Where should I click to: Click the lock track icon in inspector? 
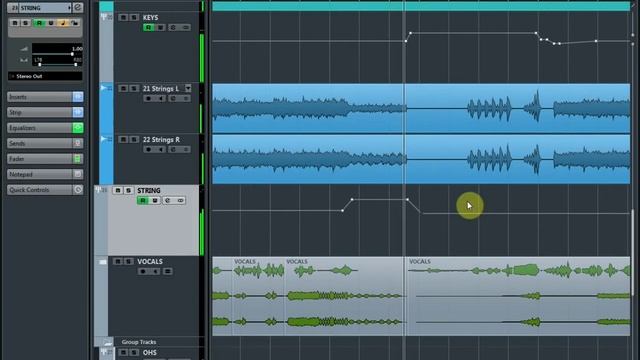pyautogui.click(x=74, y=23)
